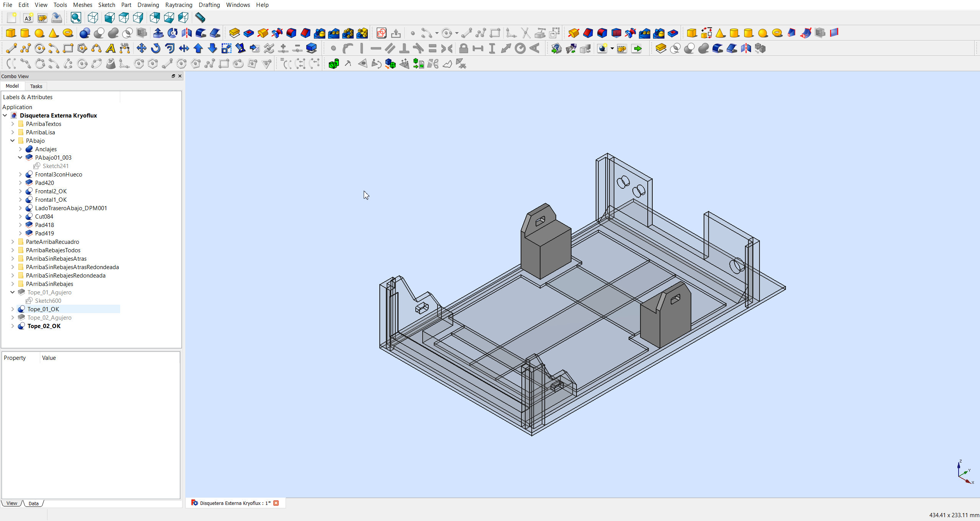Activate the Draft rotate tool
980x521 pixels.
[x=155, y=49]
